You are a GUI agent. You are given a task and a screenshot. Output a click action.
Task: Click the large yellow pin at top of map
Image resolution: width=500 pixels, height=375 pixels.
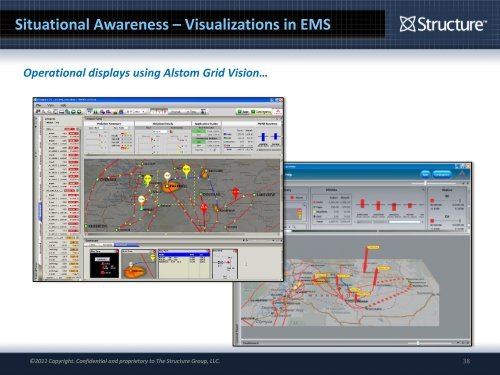coord(186,171)
